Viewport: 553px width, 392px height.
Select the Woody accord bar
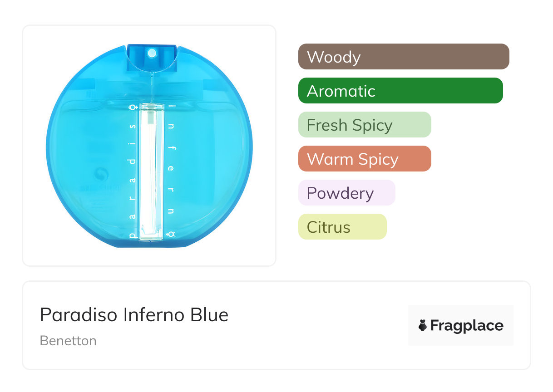tap(404, 57)
